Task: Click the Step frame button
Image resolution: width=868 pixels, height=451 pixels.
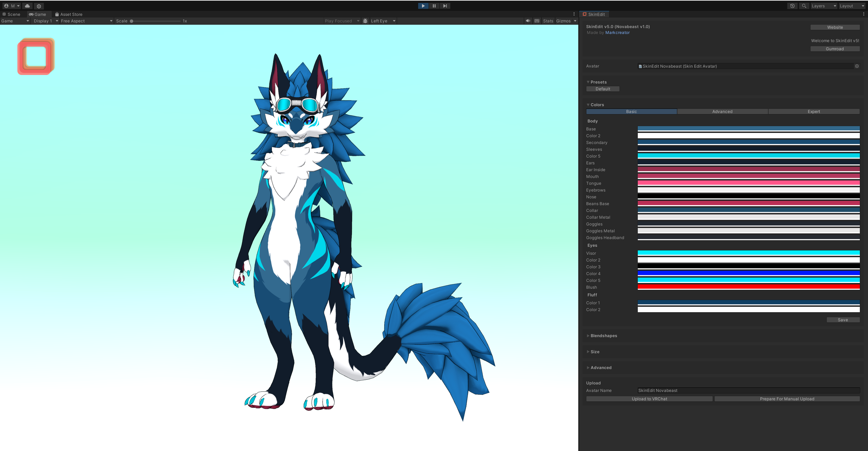Action: pyautogui.click(x=445, y=6)
